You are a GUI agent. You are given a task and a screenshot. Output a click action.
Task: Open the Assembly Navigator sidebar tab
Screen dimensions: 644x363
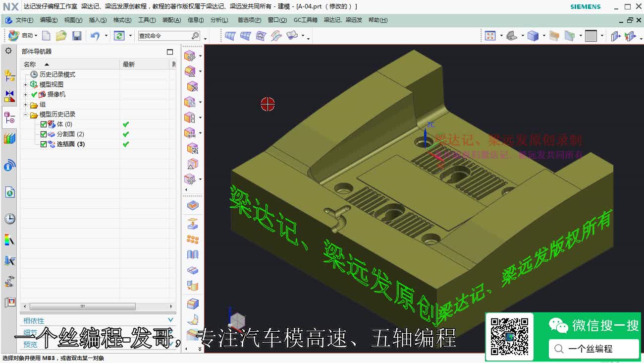pos(9,75)
